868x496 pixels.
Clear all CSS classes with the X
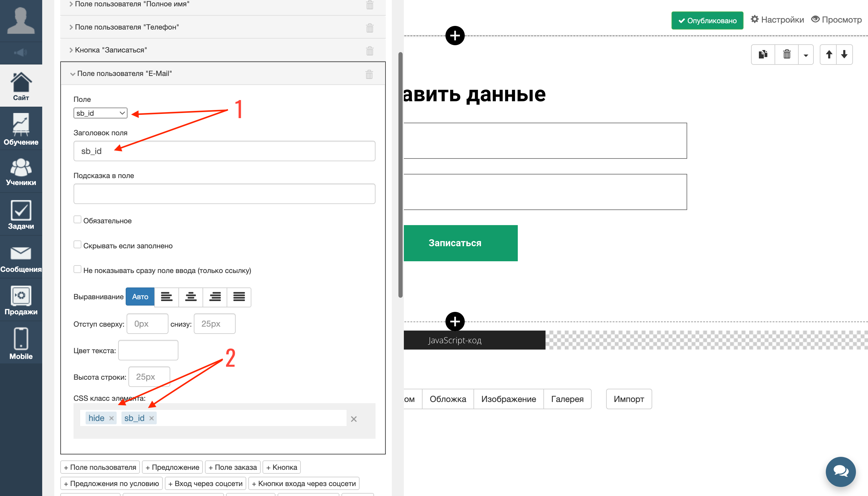coord(354,419)
